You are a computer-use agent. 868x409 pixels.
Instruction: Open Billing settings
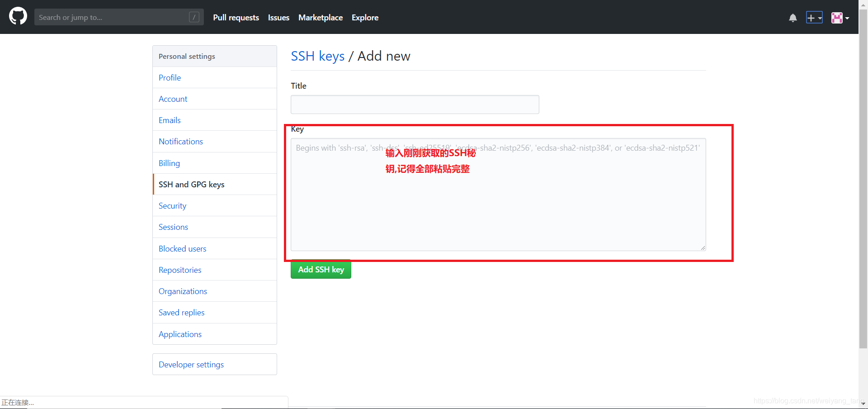(215, 163)
